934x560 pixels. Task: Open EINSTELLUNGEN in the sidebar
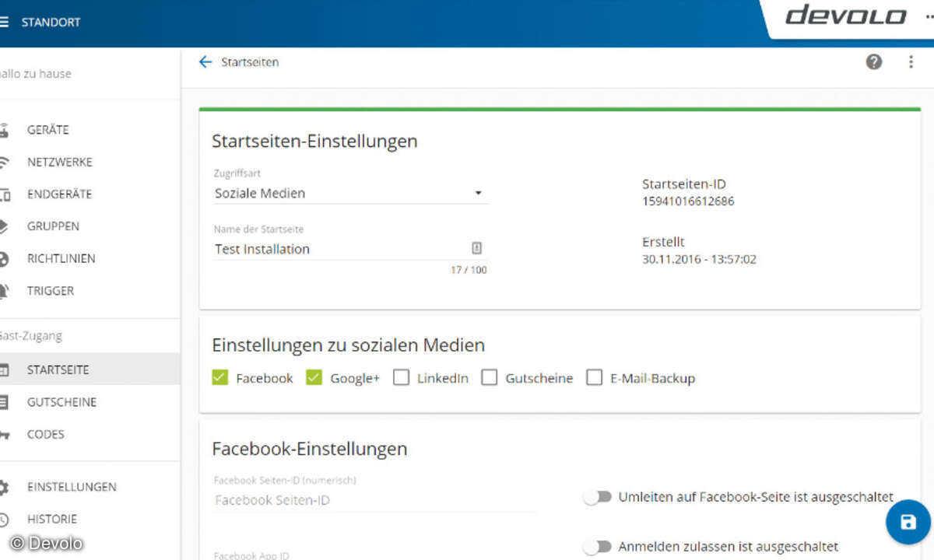click(x=72, y=487)
